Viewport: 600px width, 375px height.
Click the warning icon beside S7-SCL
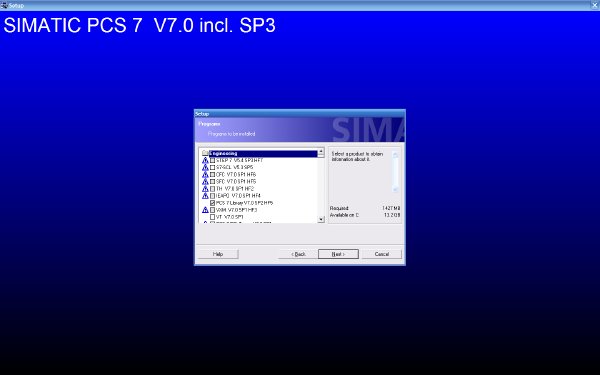pyautogui.click(x=205, y=167)
